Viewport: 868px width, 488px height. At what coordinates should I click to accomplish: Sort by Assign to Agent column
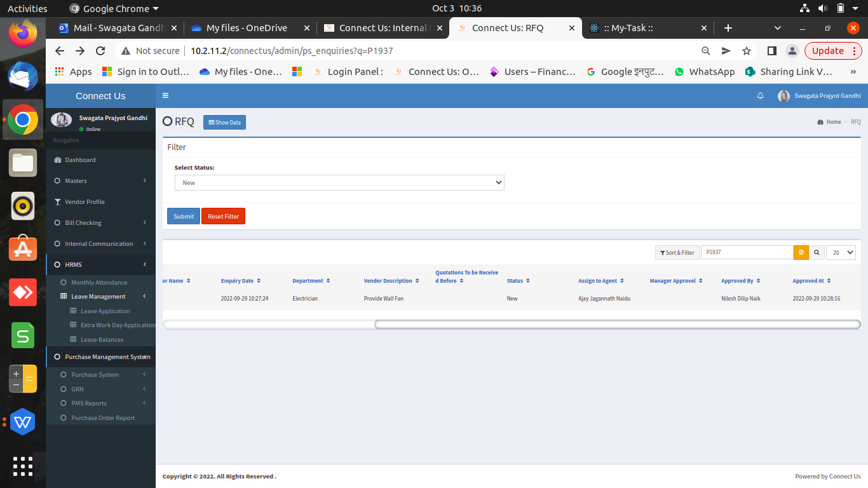[600, 281]
